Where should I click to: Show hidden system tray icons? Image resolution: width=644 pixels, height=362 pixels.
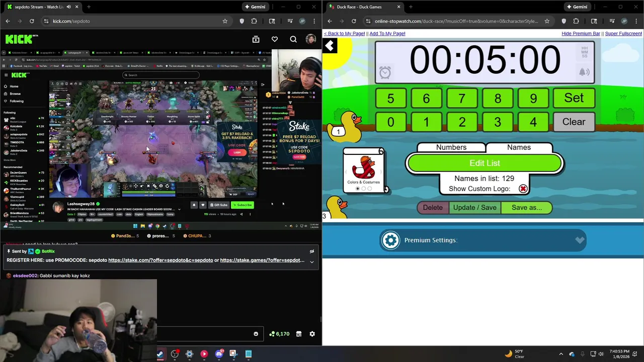tap(561, 354)
